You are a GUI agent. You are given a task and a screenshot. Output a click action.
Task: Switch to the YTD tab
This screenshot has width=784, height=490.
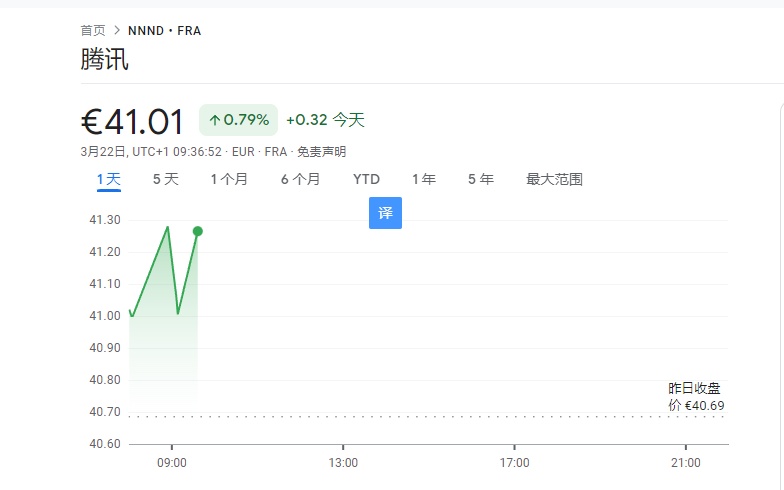tap(366, 180)
